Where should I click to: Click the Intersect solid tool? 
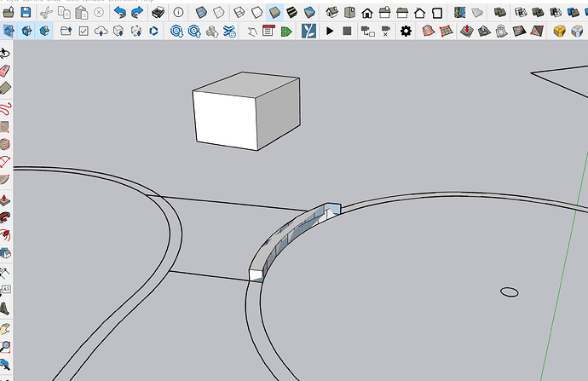point(521,13)
